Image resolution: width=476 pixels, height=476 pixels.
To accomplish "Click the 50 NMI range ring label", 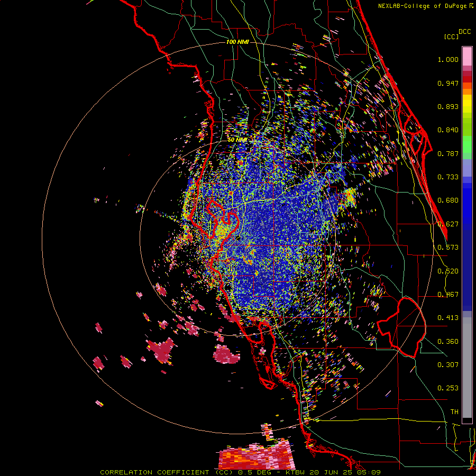I will tap(237, 140).
